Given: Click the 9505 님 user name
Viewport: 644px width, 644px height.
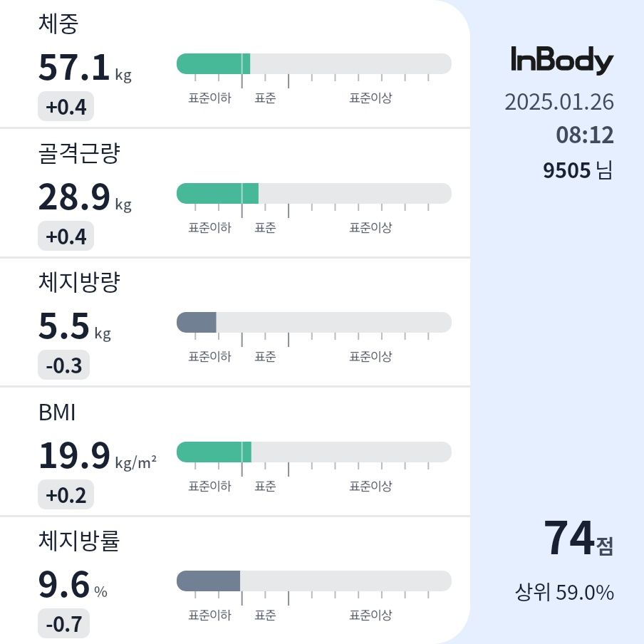Looking at the screenshot, I should 578,170.
